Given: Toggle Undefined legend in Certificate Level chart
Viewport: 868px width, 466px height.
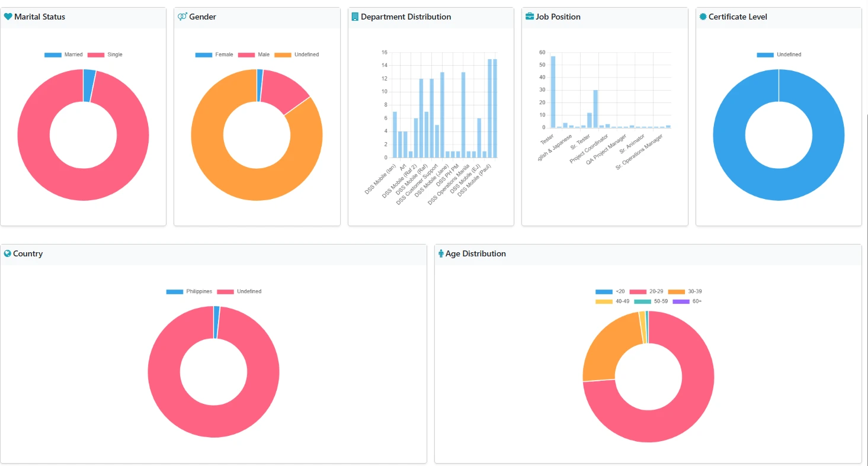Looking at the screenshot, I should (x=789, y=55).
